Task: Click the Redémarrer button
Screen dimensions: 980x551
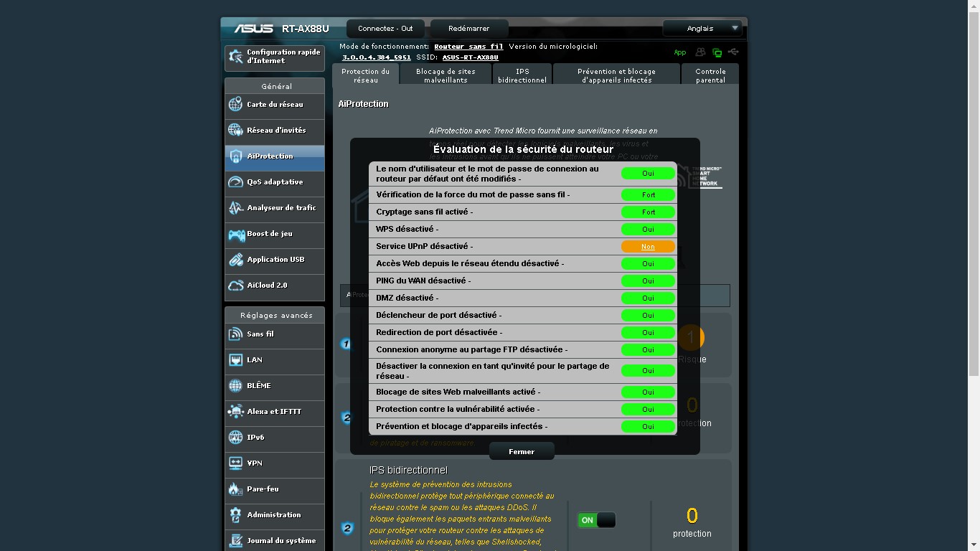Action: (469, 29)
